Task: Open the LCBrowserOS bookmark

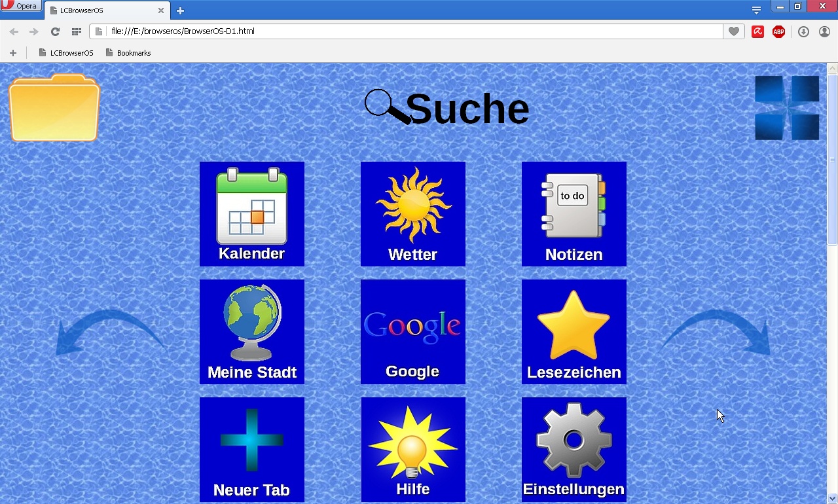Action: tap(66, 53)
